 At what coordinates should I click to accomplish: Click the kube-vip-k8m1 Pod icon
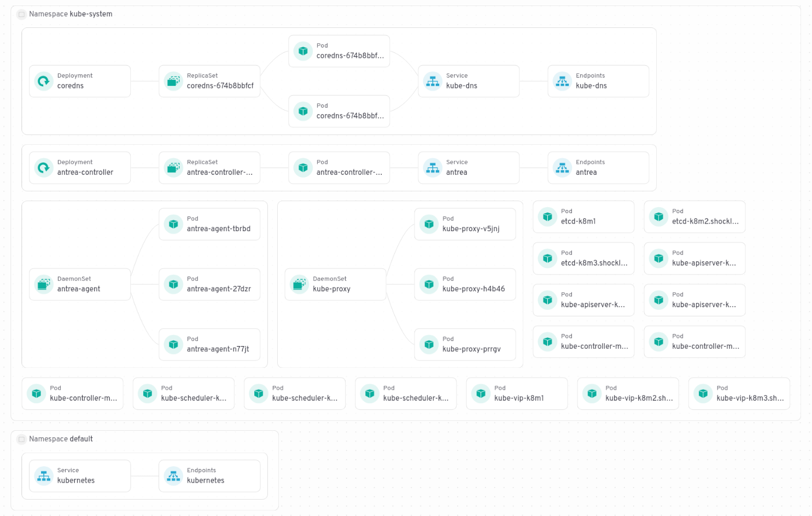481,394
